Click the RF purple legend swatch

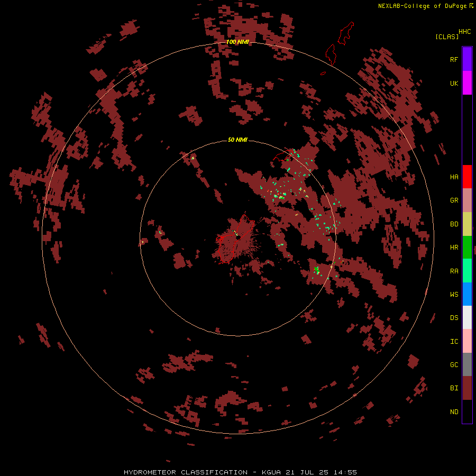[467, 59]
